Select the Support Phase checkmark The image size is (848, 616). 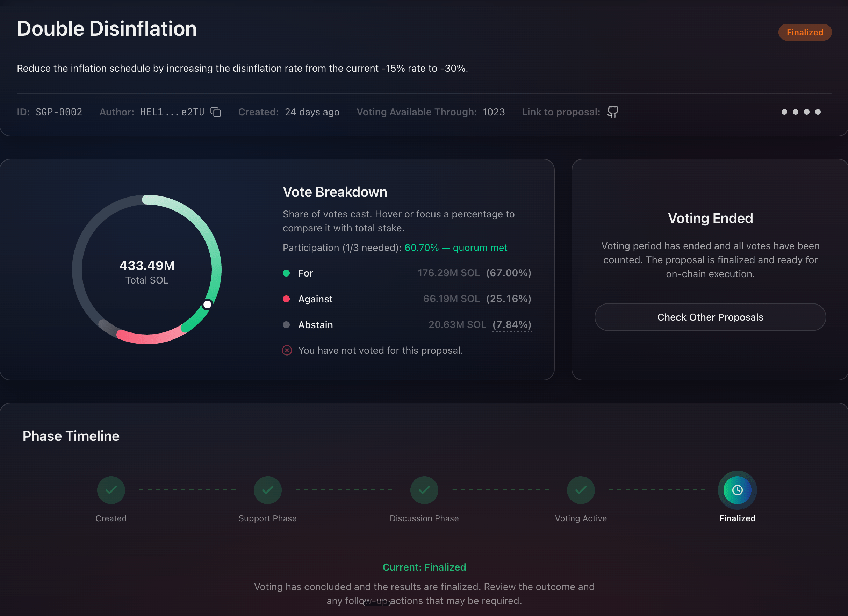click(x=268, y=490)
